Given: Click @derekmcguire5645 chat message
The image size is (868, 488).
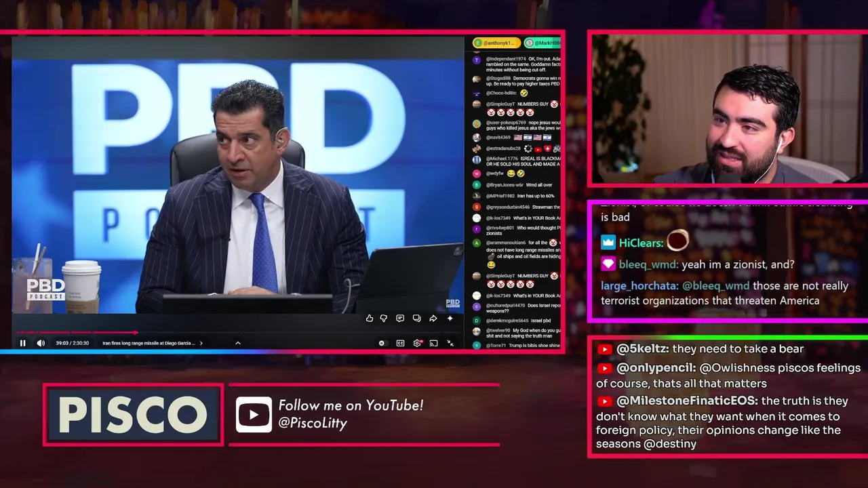Looking at the screenshot, I should (518, 320).
